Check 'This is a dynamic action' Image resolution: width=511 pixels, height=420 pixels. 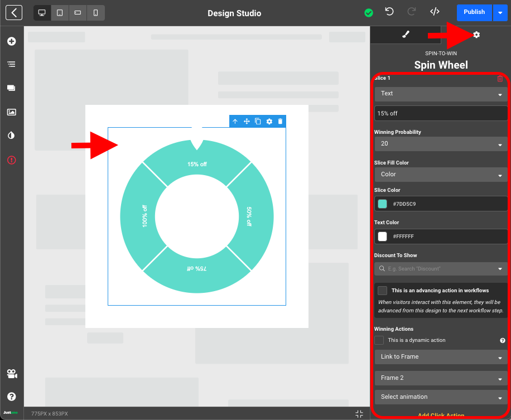[379, 340]
